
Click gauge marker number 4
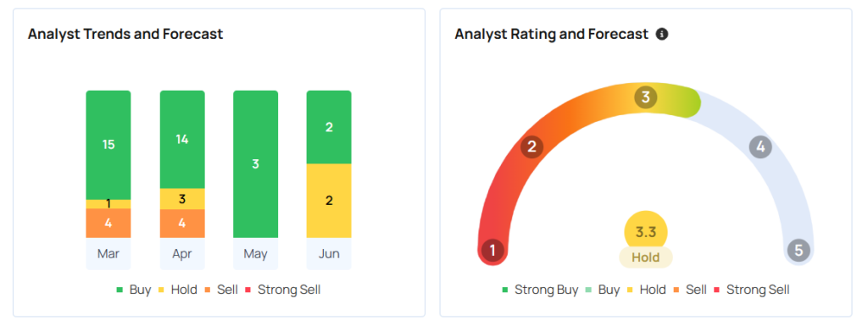(x=760, y=147)
